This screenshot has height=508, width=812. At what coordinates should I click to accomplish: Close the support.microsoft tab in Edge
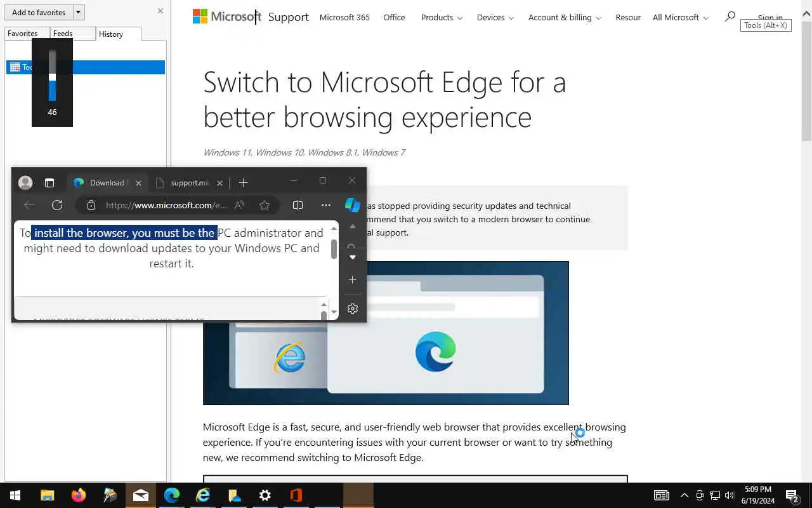[219, 183]
